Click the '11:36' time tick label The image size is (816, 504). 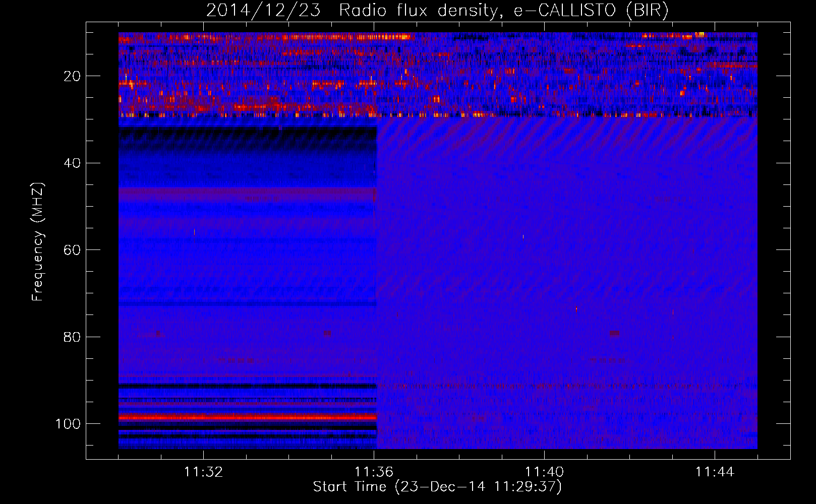coord(374,472)
